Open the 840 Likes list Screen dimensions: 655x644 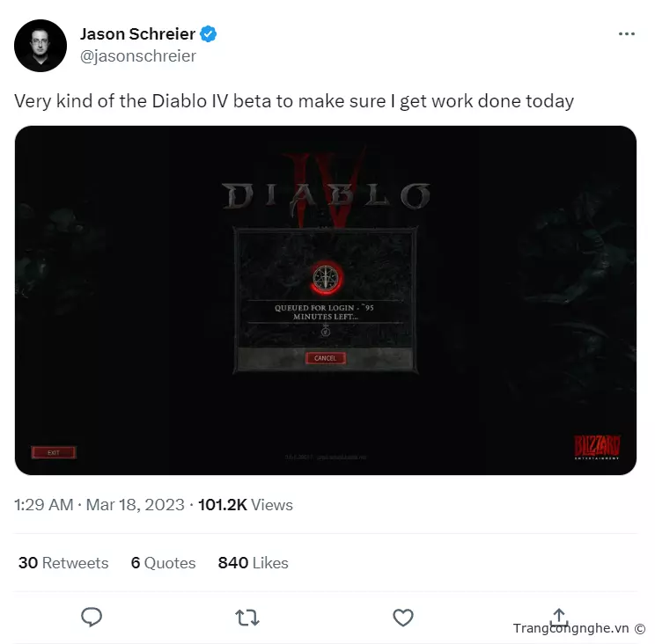click(x=254, y=562)
